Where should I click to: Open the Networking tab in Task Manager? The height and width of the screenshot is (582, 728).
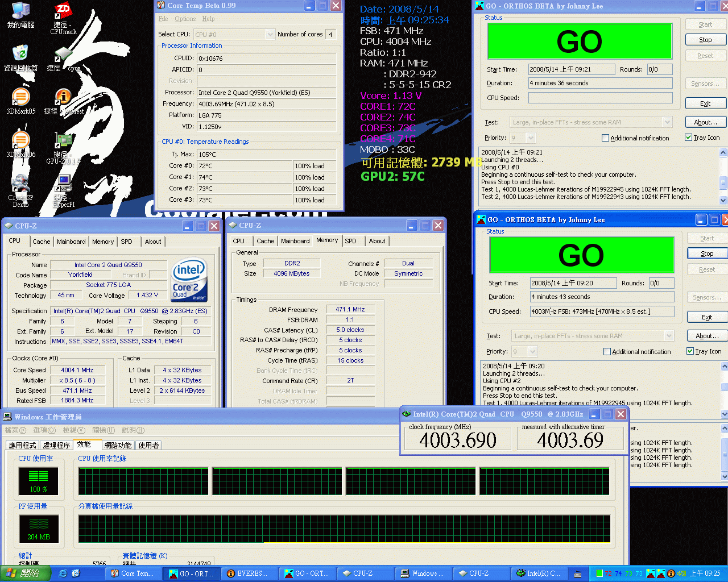tap(118, 445)
